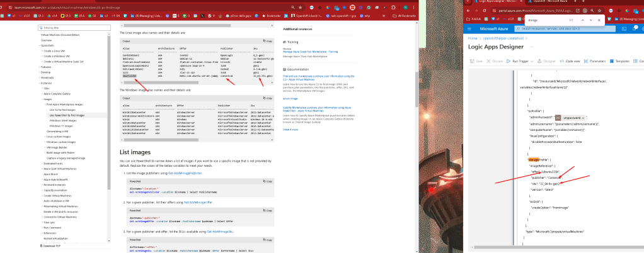Go to Home breadcrumb in Azure portal
Viewport: 644px width, 253px height.
click(473, 38)
